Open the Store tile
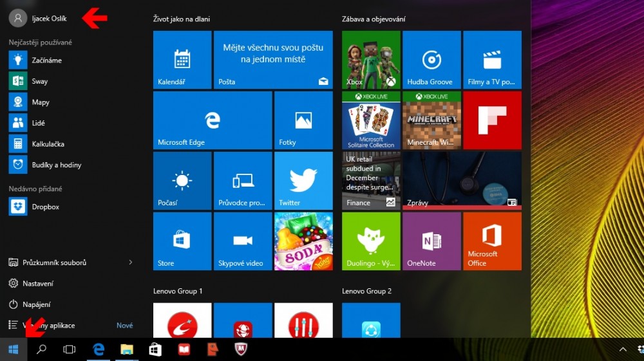644x361 pixels. pyautogui.click(x=182, y=241)
